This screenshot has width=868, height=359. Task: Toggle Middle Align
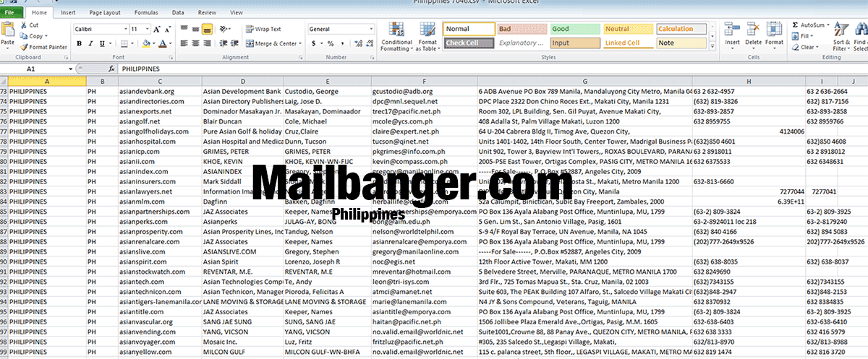(x=195, y=29)
